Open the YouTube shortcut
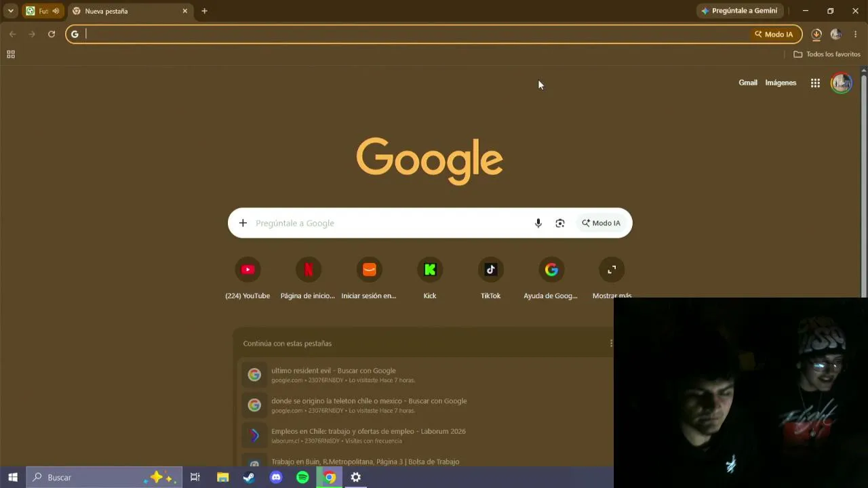The width and height of the screenshot is (868, 488). [x=248, y=279]
